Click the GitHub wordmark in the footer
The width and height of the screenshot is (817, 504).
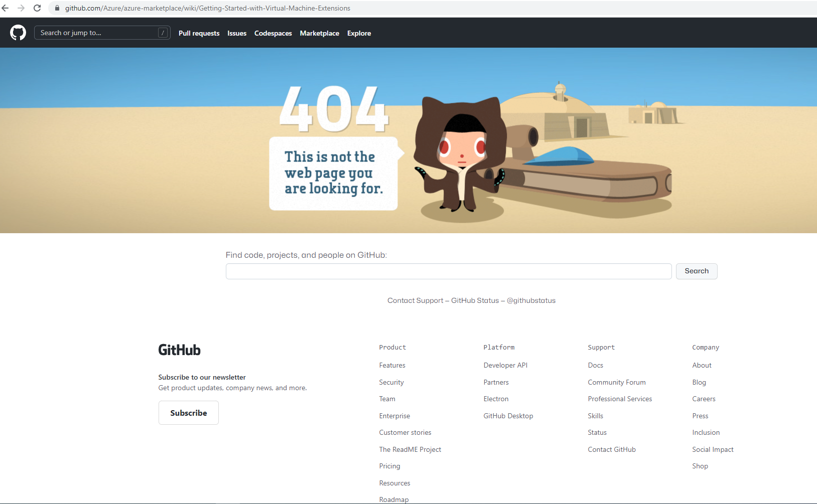click(x=179, y=350)
